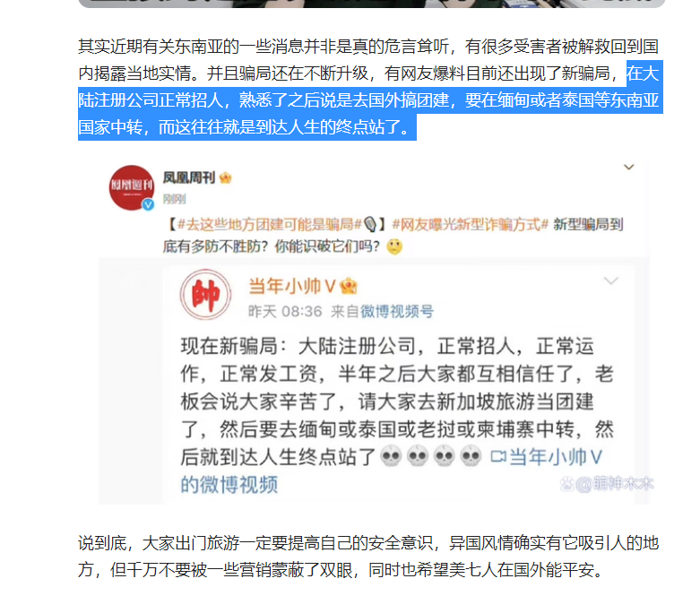Expand the chevron on 当年小帅V repost
The image size is (700, 596).
[x=610, y=281]
